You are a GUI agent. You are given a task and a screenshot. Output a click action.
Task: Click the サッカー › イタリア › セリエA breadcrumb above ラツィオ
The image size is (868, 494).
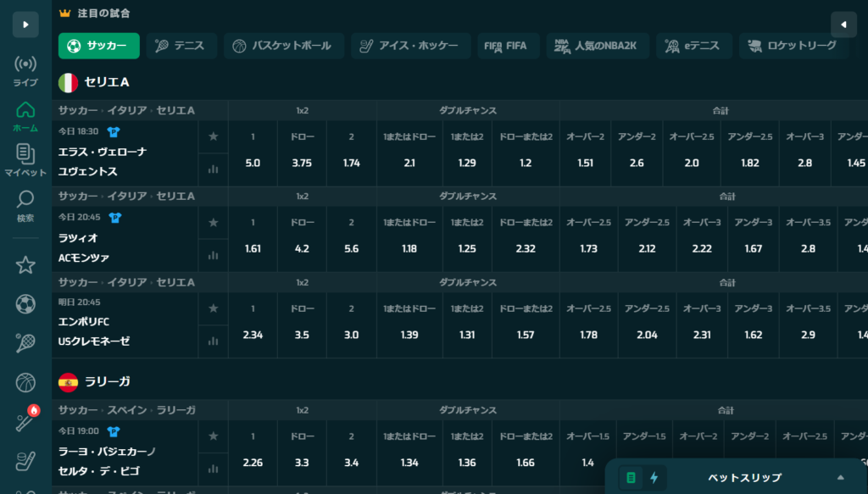tap(127, 197)
